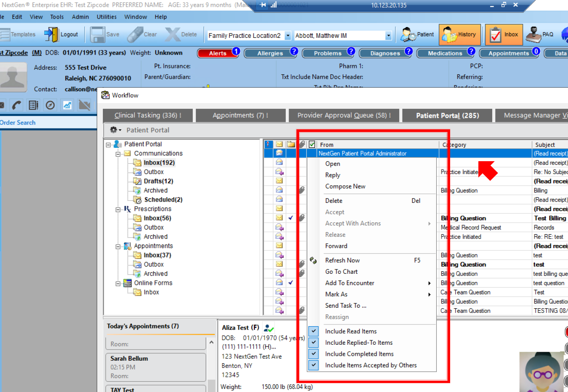Toggle Include Completed Items checkbox
The width and height of the screenshot is (568, 392).
(x=314, y=354)
